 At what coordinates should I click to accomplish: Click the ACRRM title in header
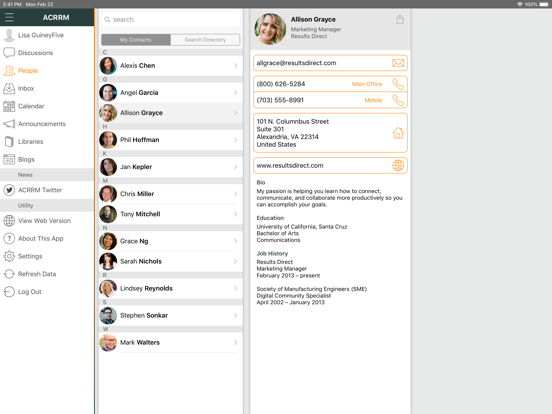56,18
